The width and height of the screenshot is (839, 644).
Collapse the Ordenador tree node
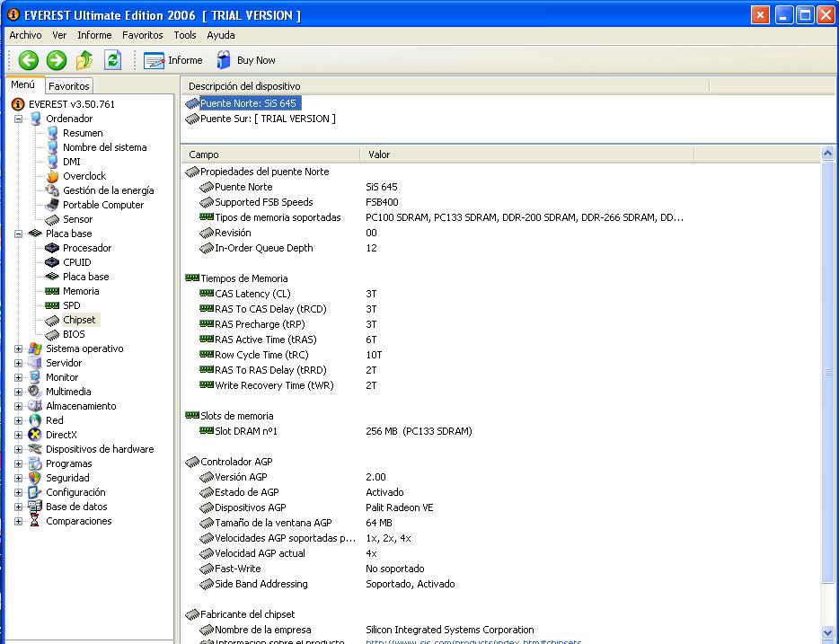[x=19, y=119]
